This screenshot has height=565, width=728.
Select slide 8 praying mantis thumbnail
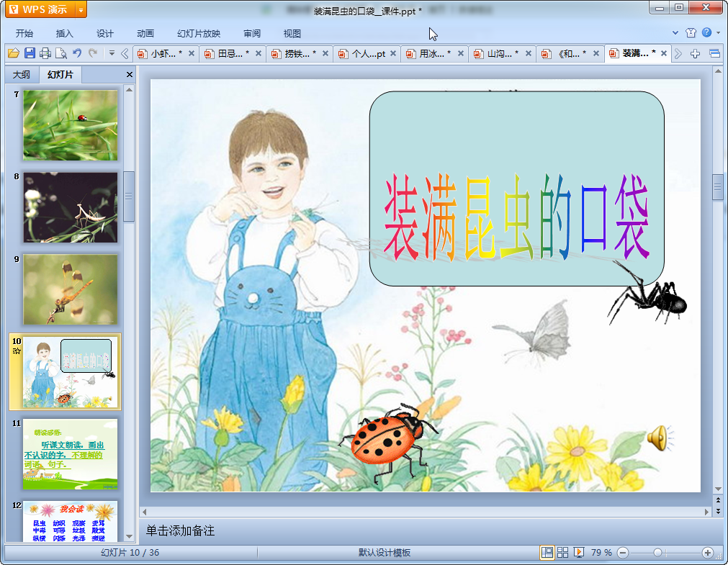(x=70, y=207)
